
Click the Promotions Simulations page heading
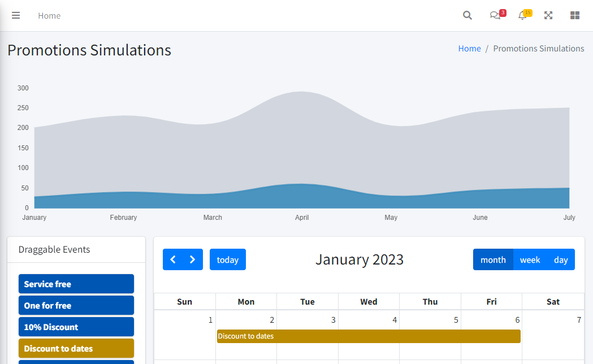tap(89, 50)
